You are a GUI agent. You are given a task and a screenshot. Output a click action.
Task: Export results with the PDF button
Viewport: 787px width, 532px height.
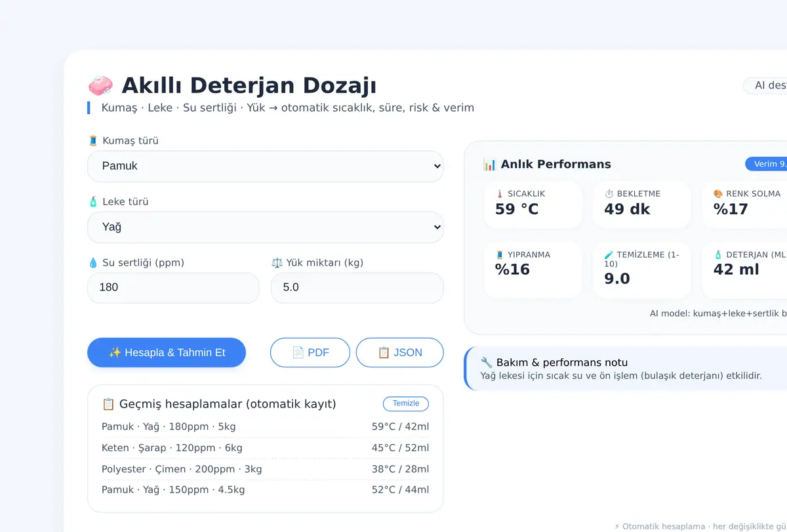pyautogui.click(x=310, y=352)
